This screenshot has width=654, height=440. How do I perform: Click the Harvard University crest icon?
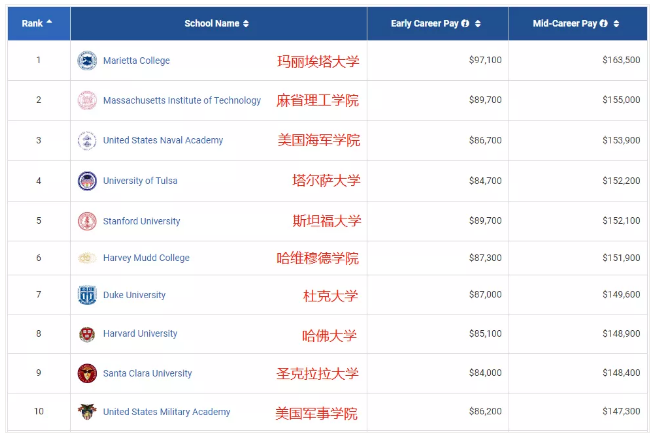(87, 334)
